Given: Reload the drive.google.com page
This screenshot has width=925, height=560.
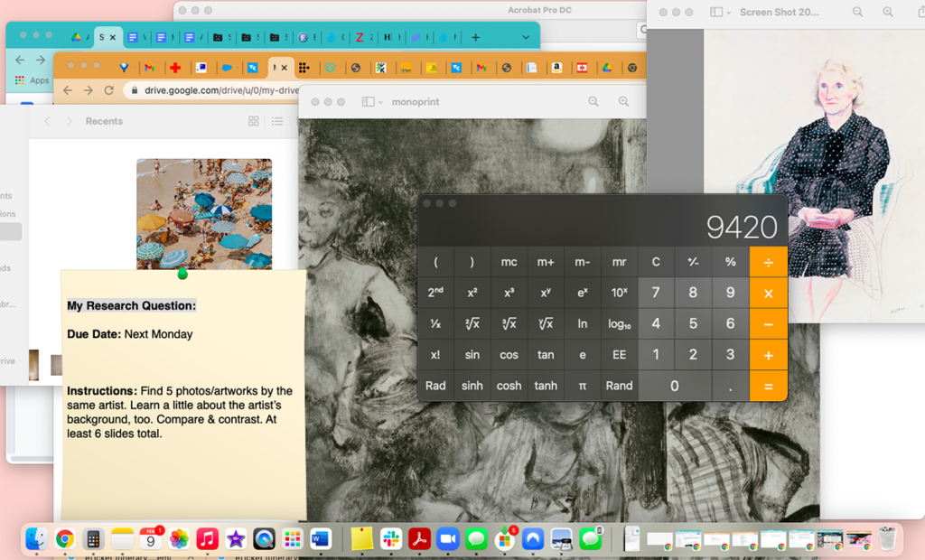Looking at the screenshot, I should (x=108, y=90).
